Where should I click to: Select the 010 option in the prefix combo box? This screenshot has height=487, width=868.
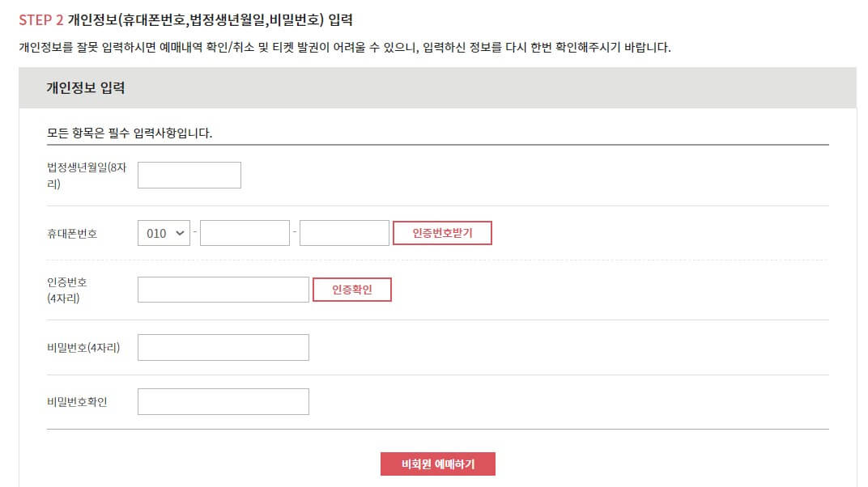[163, 233]
